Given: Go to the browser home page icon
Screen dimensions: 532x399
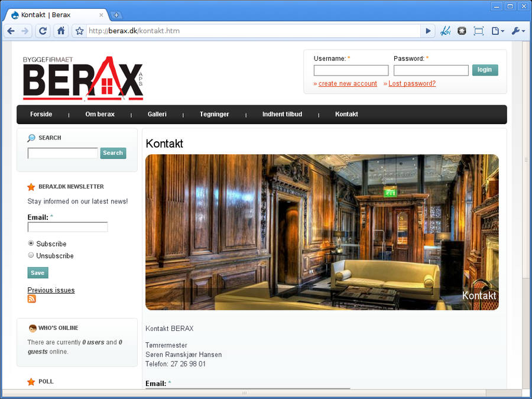Looking at the screenshot, I should click(60, 31).
